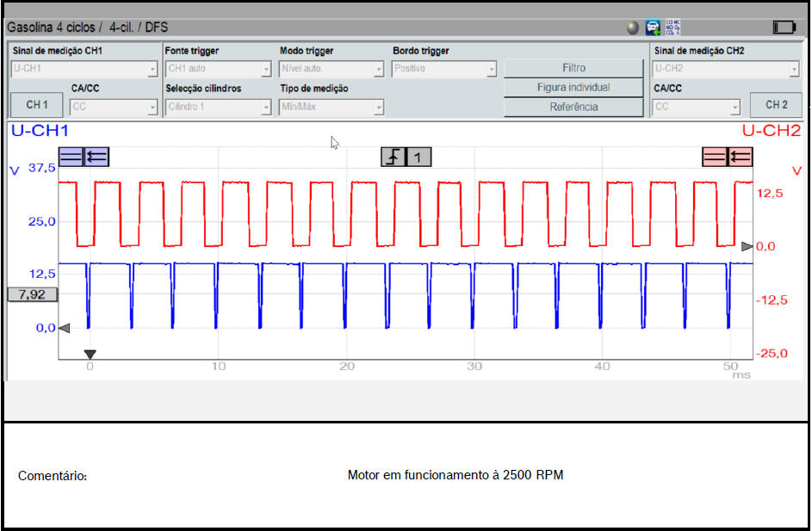Click the exhaust gas CO/NO icon
Viewport: 812px width, 531px height.
(x=673, y=28)
